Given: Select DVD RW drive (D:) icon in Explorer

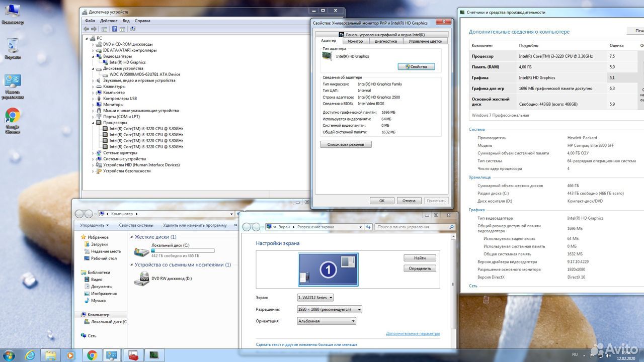Looking at the screenshot, I should tap(142, 279).
